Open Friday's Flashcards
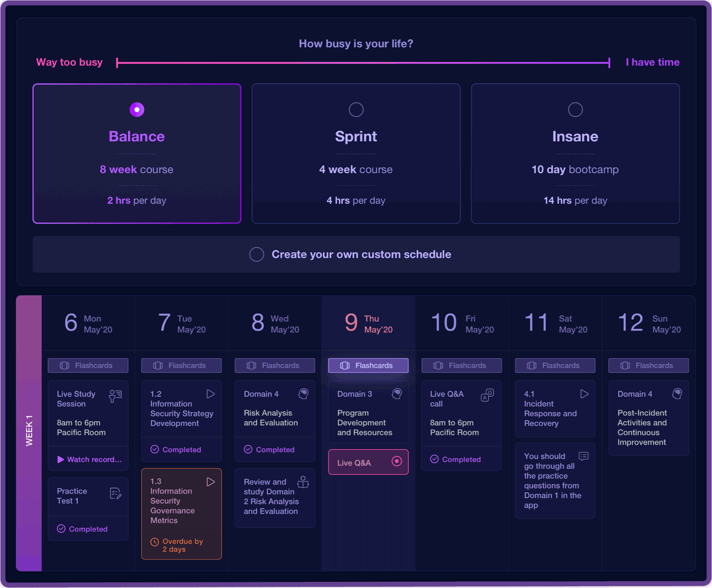Screen dimensions: 712x588 [462, 365]
